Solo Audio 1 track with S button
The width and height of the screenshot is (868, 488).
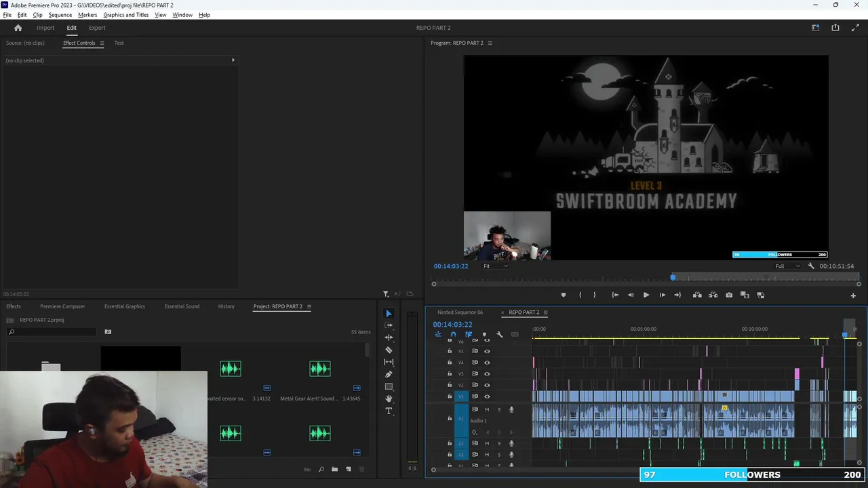tap(499, 409)
